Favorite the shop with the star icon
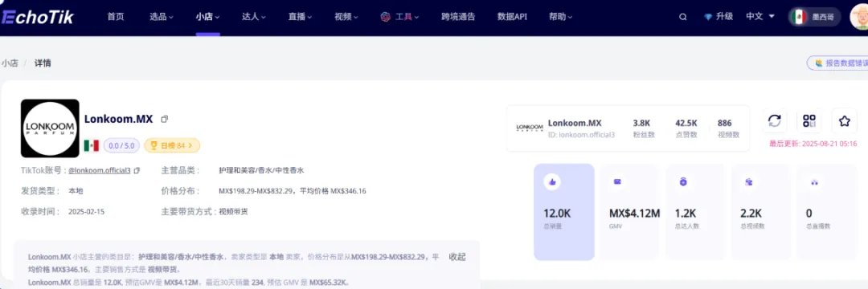 click(844, 121)
